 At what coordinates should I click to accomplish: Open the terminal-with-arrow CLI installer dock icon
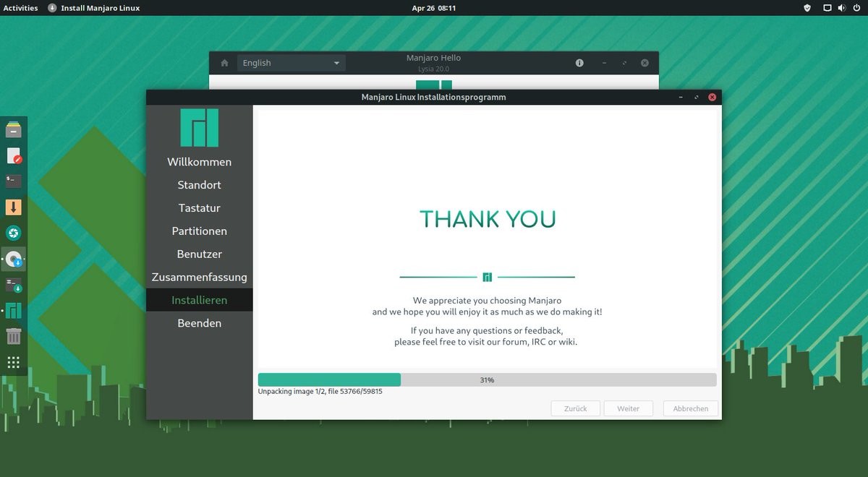click(13, 285)
